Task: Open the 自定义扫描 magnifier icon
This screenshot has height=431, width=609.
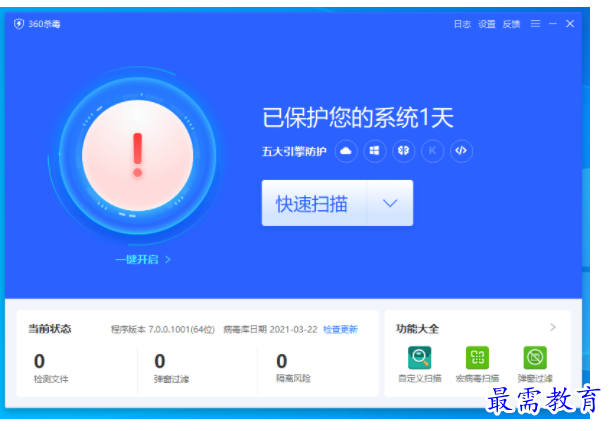Action: [x=419, y=357]
